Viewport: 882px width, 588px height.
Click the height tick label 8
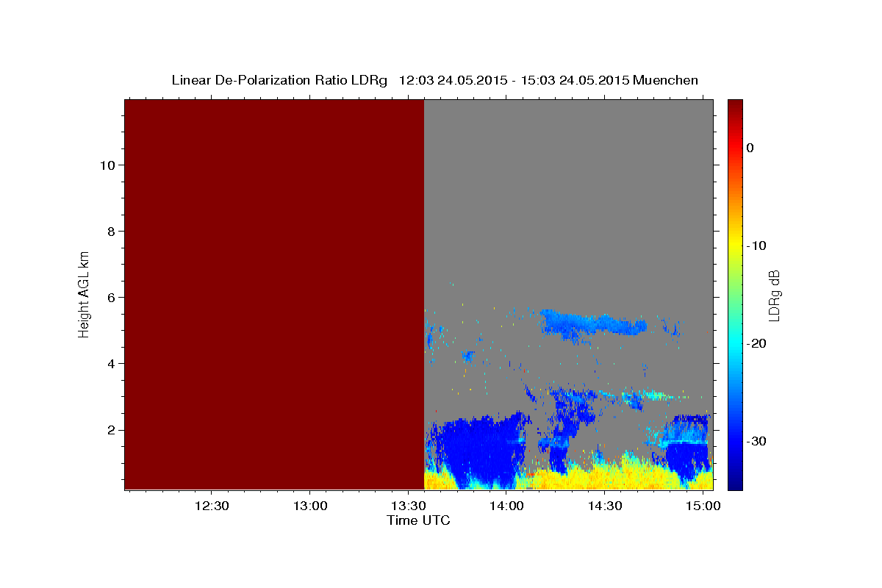pos(110,232)
